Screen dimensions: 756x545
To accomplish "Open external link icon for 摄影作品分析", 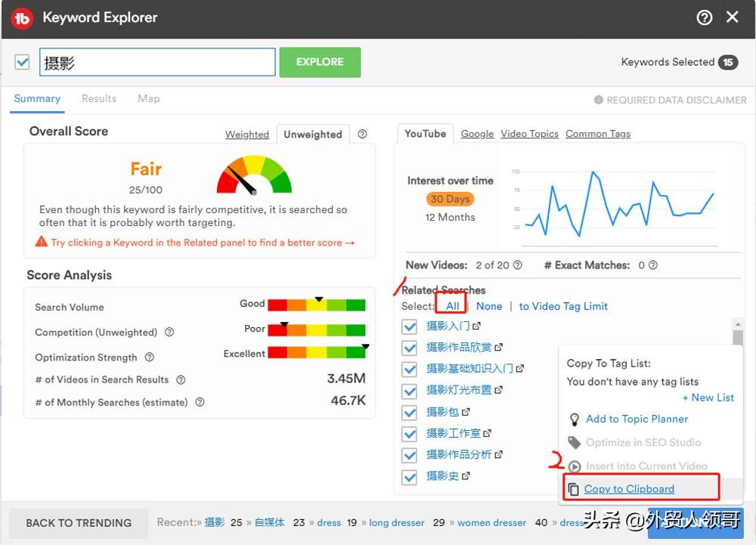I will [498, 454].
